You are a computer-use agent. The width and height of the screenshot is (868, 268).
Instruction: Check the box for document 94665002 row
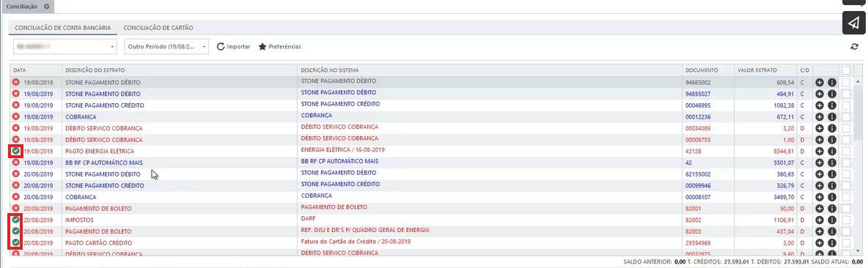point(846,82)
